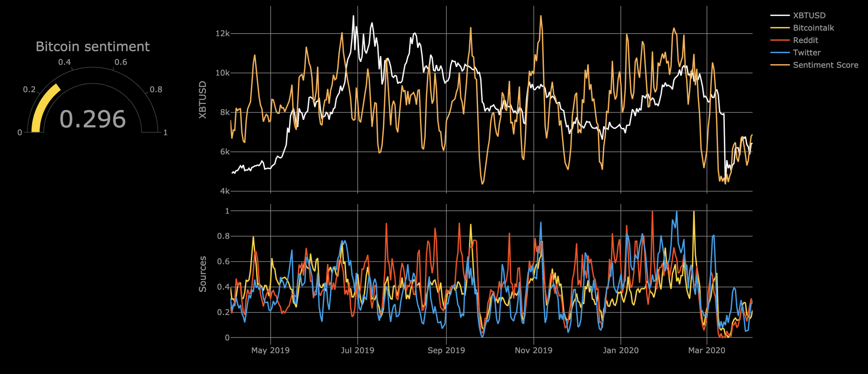Click the gauge reading of 0.296

click(x=92, y=118)
